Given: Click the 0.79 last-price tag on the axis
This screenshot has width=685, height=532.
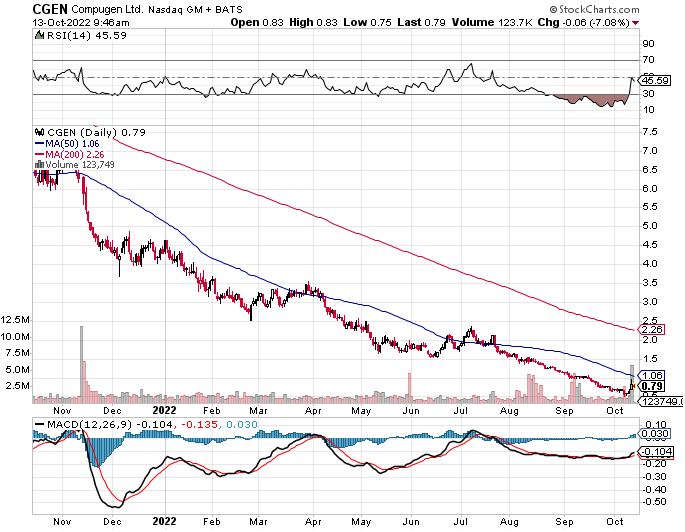Looking at the screenshot, I should tap(653, 386).
